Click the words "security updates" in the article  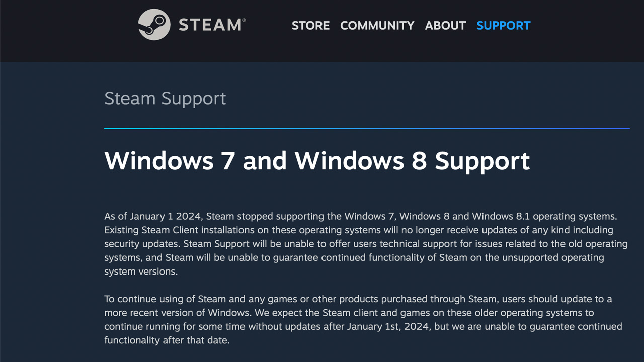click(x=142, y=244)
